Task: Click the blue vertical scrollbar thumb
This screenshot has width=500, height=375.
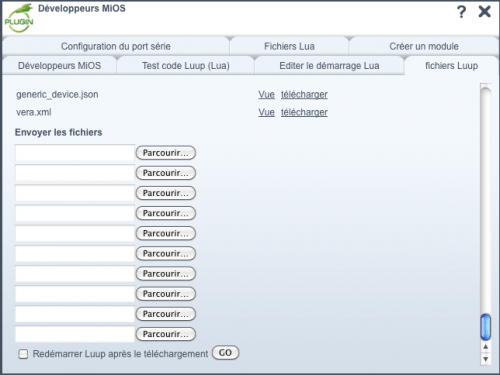Action: pos(486,327)
